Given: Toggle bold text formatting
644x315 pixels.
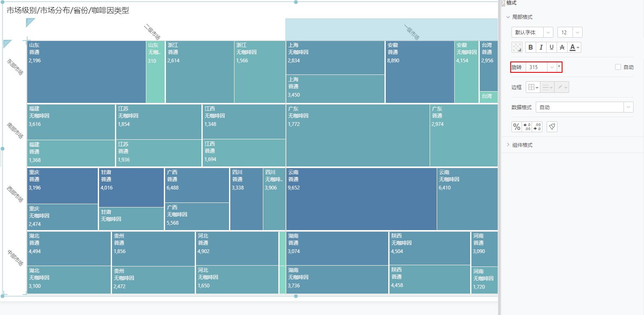Looking at the screenshot, I should 531,47.
